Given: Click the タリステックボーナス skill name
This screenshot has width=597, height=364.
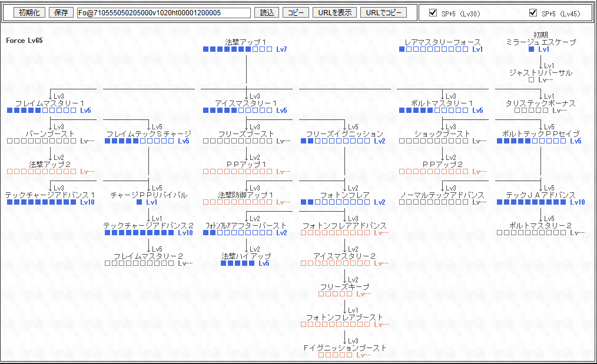Looking at the screenshot, I should (540, 103).
